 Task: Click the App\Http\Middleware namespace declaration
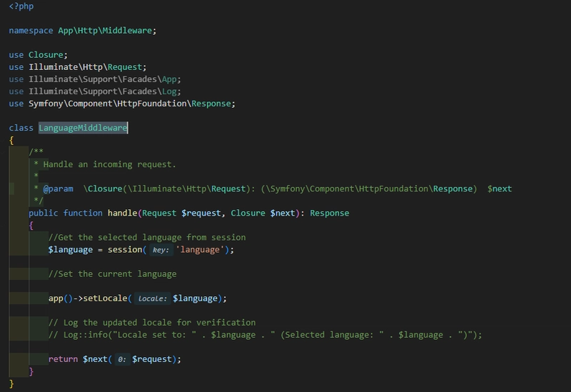[x=107, y=31]
